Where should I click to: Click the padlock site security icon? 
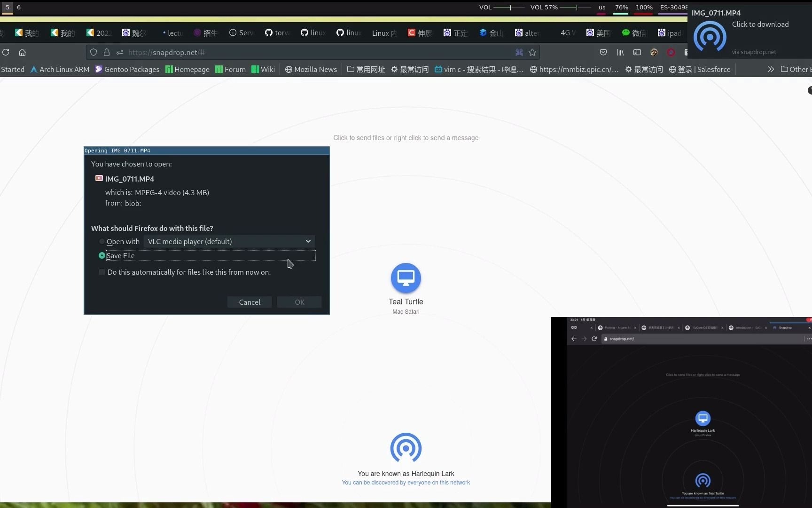pyautogui.click(x=107, y=52)
